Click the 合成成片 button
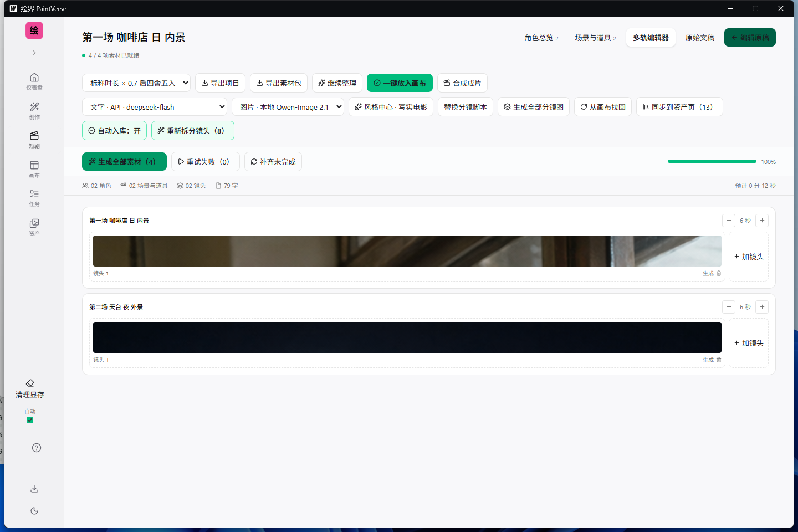The image size is (798, 532). tap(462, 83)
